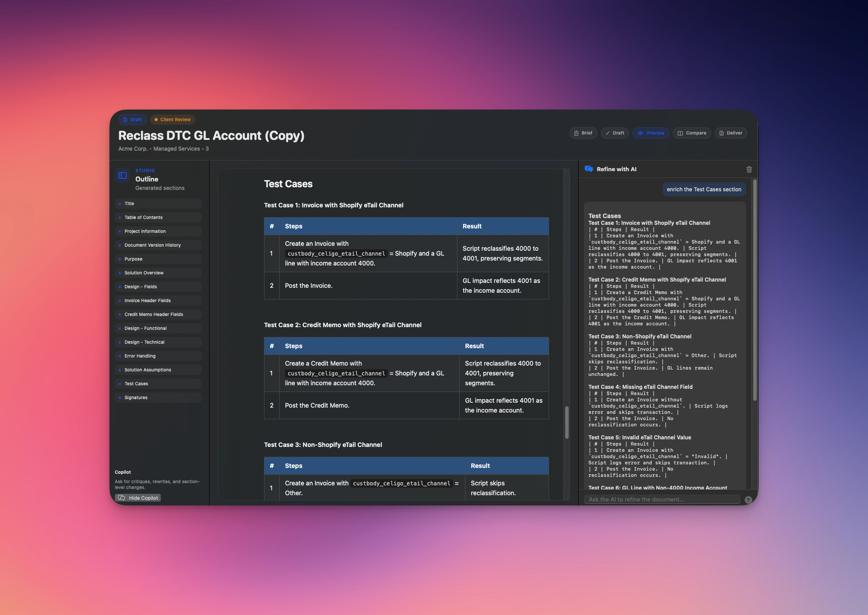The width and height of the screenshot is (868, 615).
Task: Click 'Test Case 4: Missing eTail Channel Field' in chat
Action: coord(640,387)
